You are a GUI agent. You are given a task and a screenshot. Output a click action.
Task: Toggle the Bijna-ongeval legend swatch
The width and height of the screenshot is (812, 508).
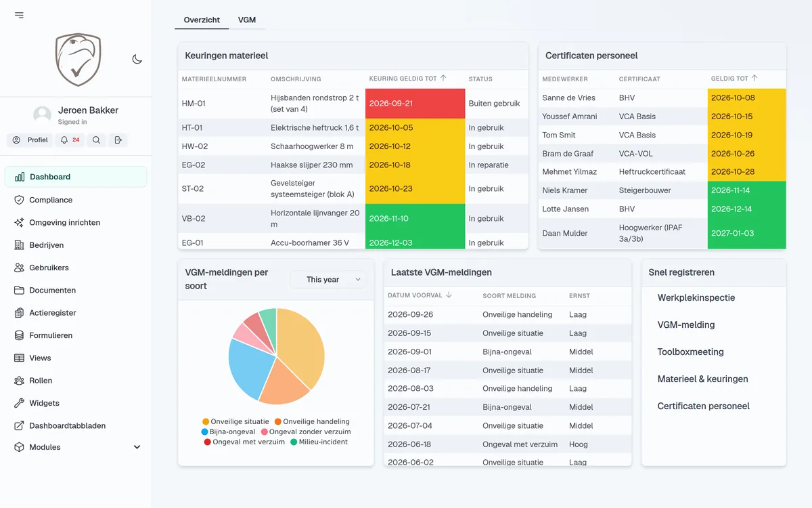[204, 431]
